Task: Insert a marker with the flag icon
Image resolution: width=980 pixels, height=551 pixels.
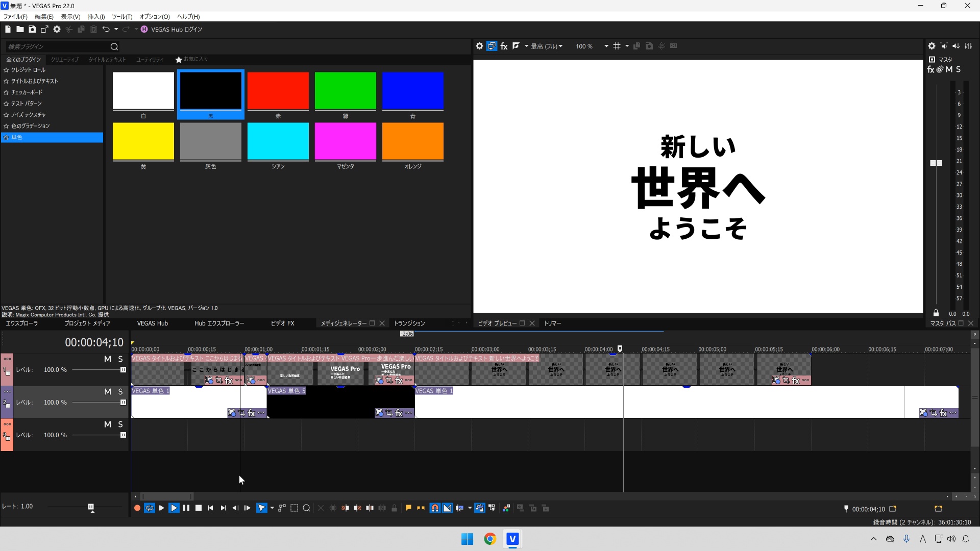Action: 408,508
